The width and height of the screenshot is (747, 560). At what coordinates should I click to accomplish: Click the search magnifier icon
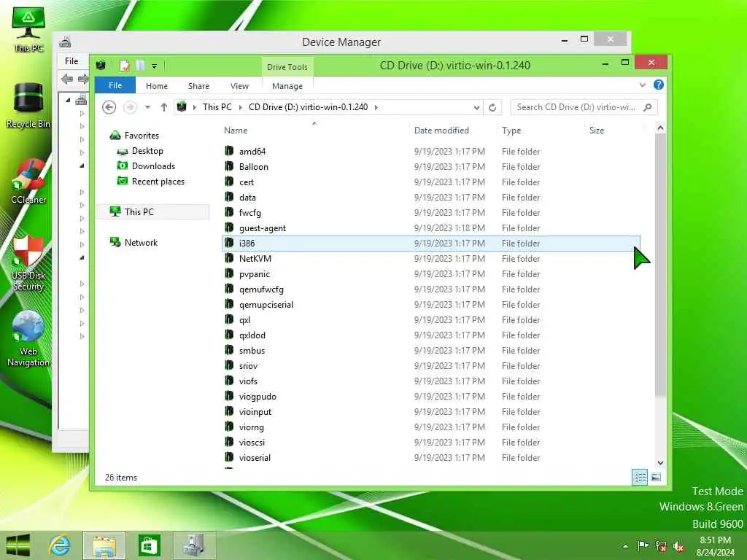[648, 107]
